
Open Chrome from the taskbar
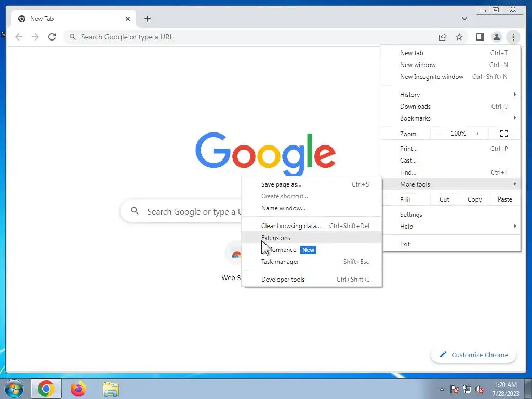(x=46, y=389)
